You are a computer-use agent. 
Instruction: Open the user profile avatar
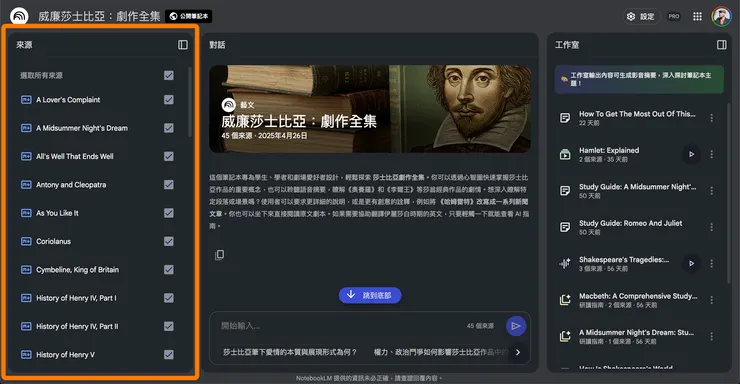click(721, 16)
